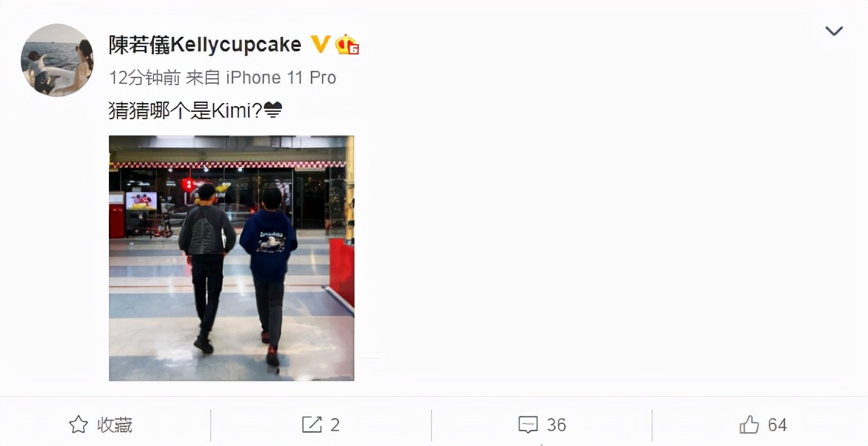Open 陳若儀Kellycupcake profile name link
The height and width of the screenshot is (446, 868).
click(x=204, y=45)
